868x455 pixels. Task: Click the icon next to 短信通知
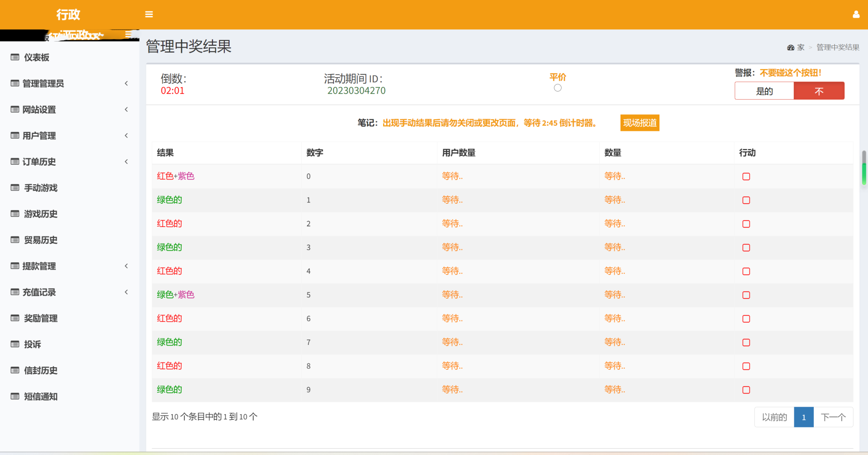coord(15,397)
